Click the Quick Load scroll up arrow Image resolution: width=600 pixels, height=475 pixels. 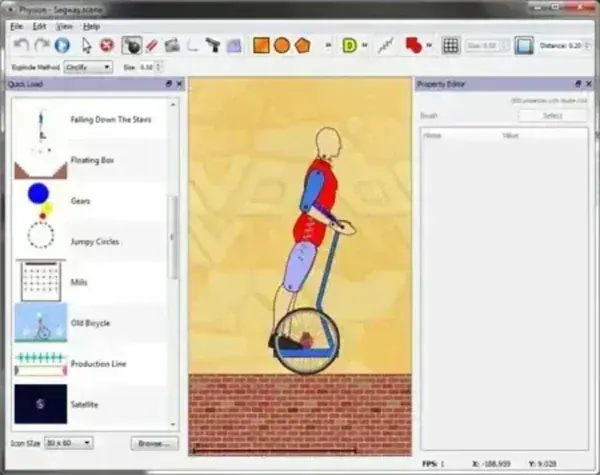coord(173,104)
